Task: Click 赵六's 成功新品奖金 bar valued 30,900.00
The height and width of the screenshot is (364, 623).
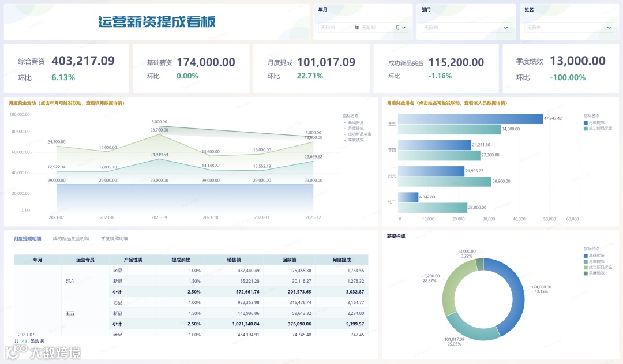Action: pos(445,182)
